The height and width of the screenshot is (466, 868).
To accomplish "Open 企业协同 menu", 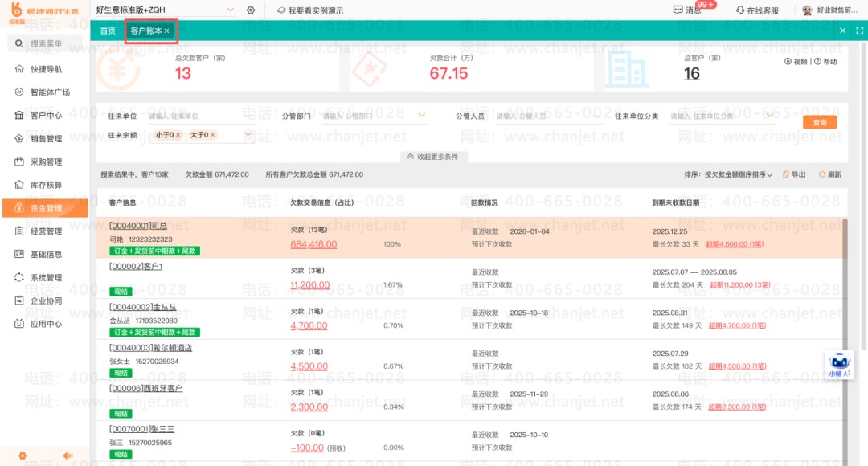I will (x=45, y=301).
